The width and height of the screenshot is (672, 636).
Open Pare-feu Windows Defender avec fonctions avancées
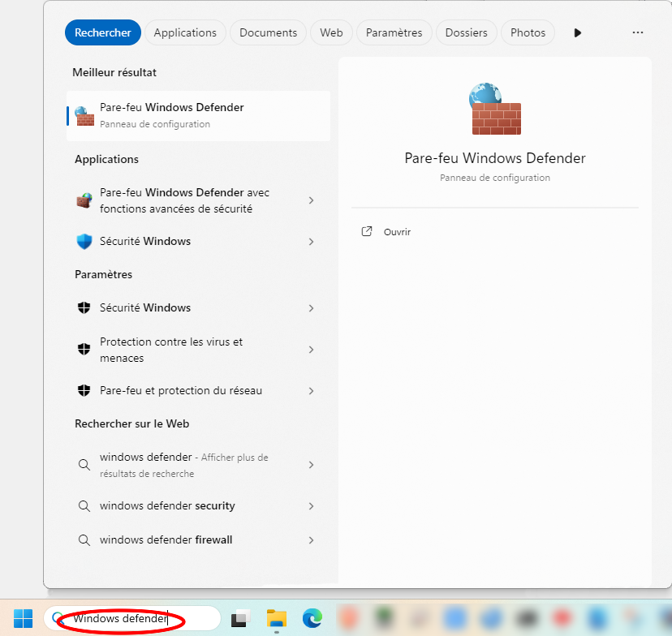tap(184, 200)
